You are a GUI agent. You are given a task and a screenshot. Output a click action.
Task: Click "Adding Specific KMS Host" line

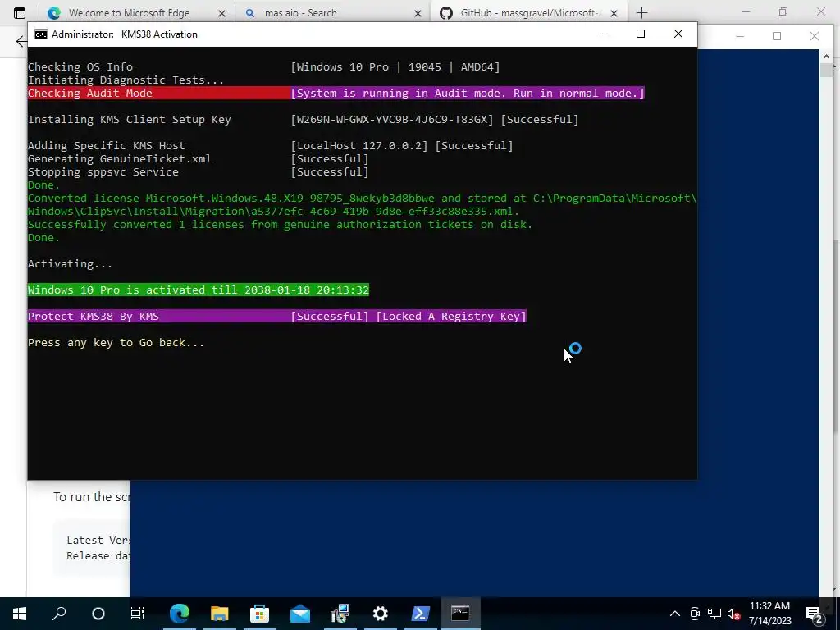[x=271, y=146]
